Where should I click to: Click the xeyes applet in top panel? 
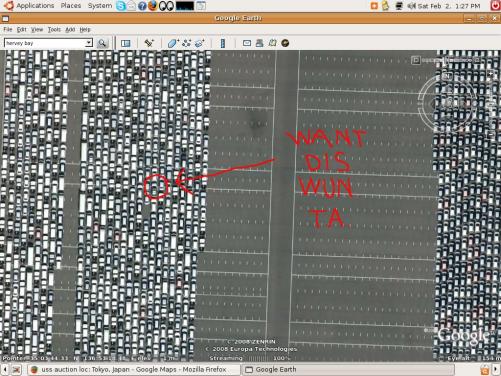point(166,6)
